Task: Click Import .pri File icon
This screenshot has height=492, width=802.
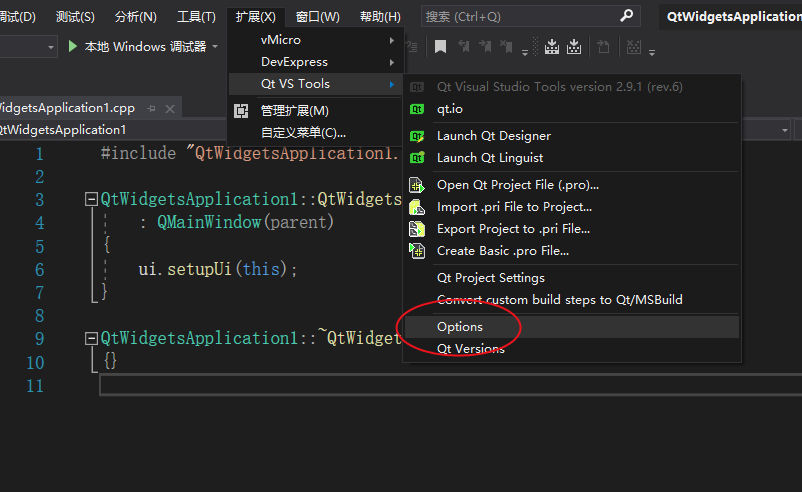Action: tap(417, 207)
